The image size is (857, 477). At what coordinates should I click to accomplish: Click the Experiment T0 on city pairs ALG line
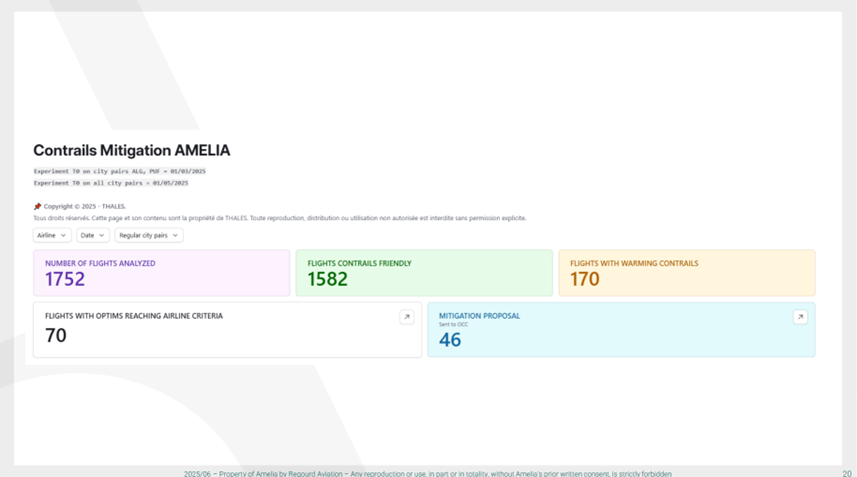tap(119, 172)
